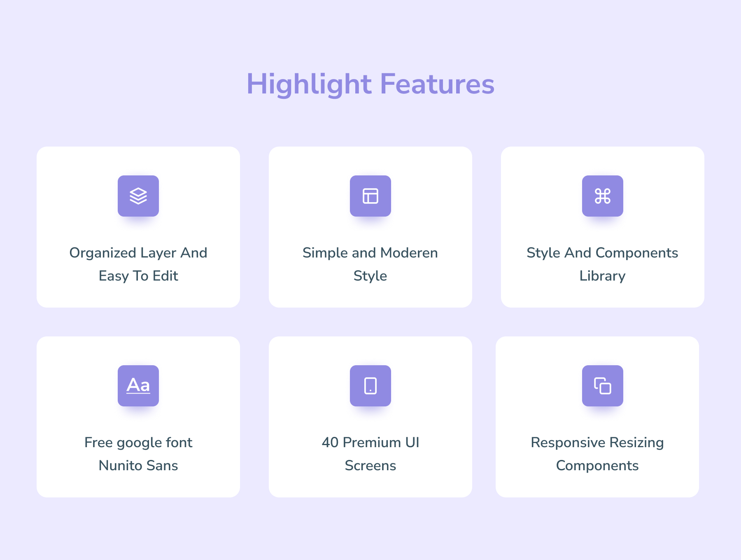The image size is (741, 560).
Task: Click the lavender page background below the cards
Action: click(x=370, y=531)
